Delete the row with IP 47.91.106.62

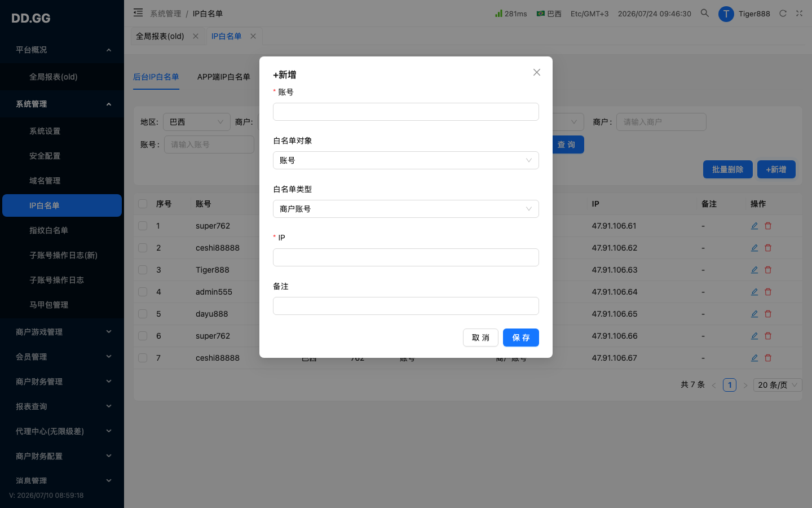[768, 248]
